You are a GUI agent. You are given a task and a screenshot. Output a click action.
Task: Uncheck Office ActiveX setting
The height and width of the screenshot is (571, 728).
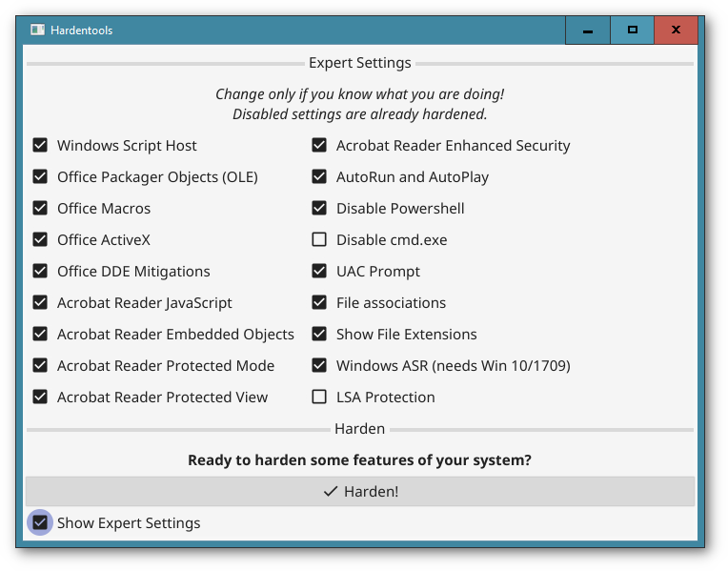point(40,239)
